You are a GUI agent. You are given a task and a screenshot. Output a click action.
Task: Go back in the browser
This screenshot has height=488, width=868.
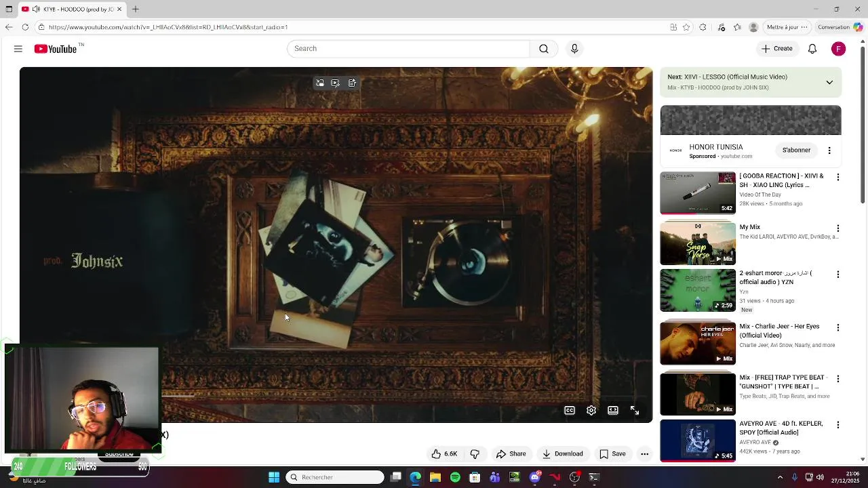9,27
